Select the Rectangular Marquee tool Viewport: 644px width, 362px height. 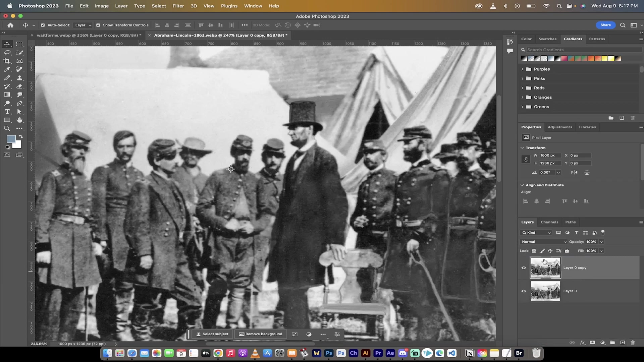point(19,44)
